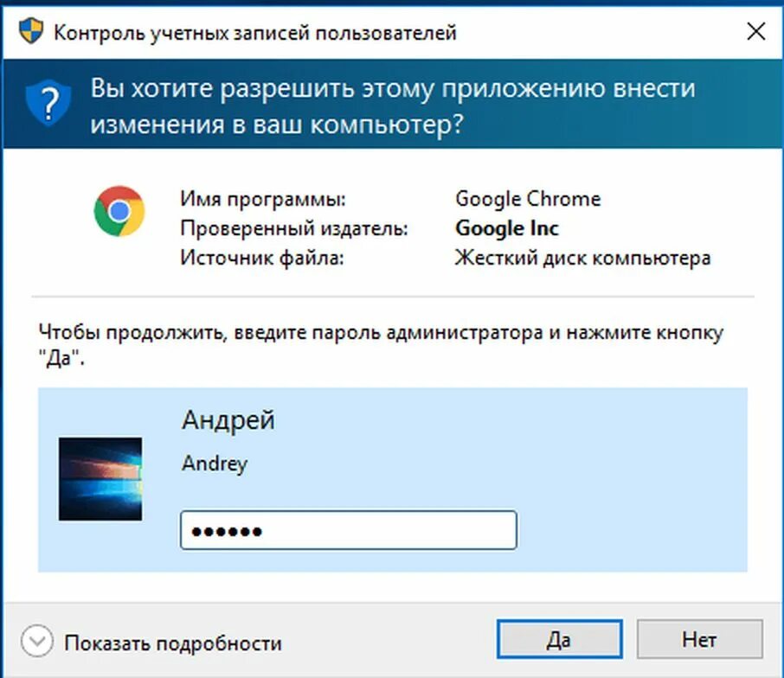The image size is (784, 678).
Task: Click the "Проверенный издатель:" label
Action: tap(294, 228)
